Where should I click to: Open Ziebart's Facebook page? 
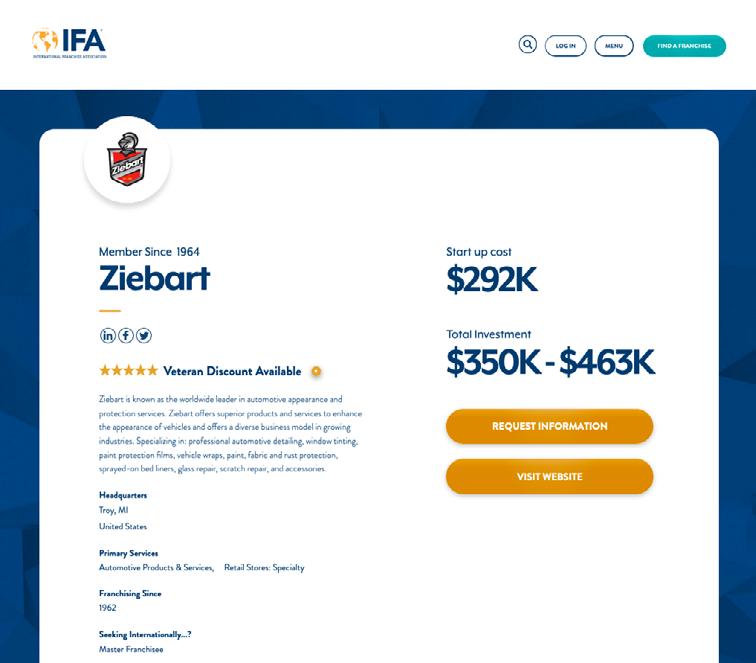126,335
